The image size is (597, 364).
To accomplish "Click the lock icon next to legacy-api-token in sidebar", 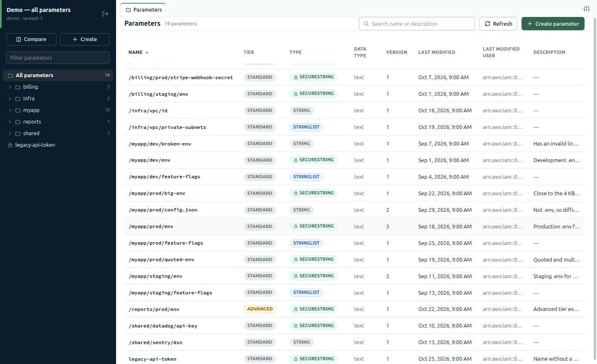I will click(x=10, y=145).
